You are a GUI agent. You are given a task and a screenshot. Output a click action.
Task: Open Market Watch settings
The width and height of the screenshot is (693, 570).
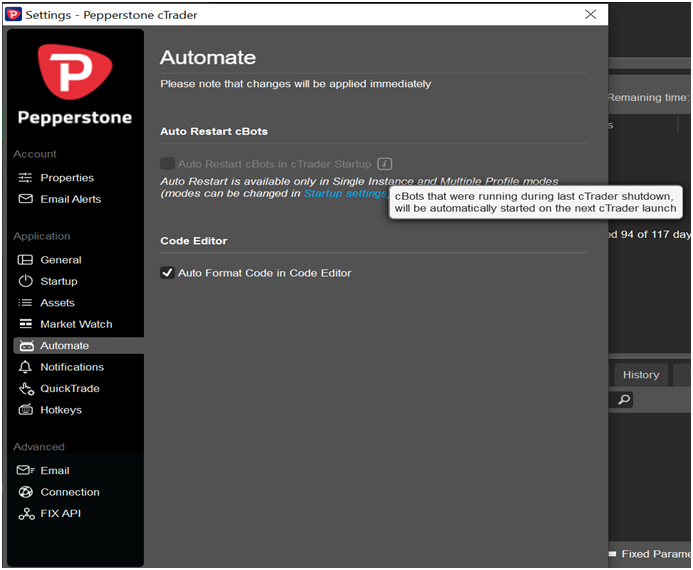click(78, 324)
